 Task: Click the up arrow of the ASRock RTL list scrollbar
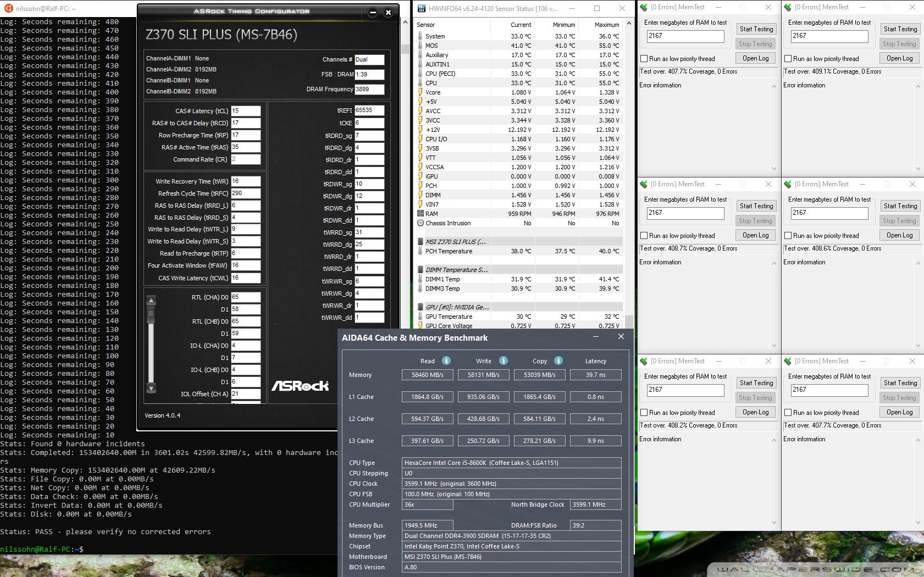coord(151,300)
